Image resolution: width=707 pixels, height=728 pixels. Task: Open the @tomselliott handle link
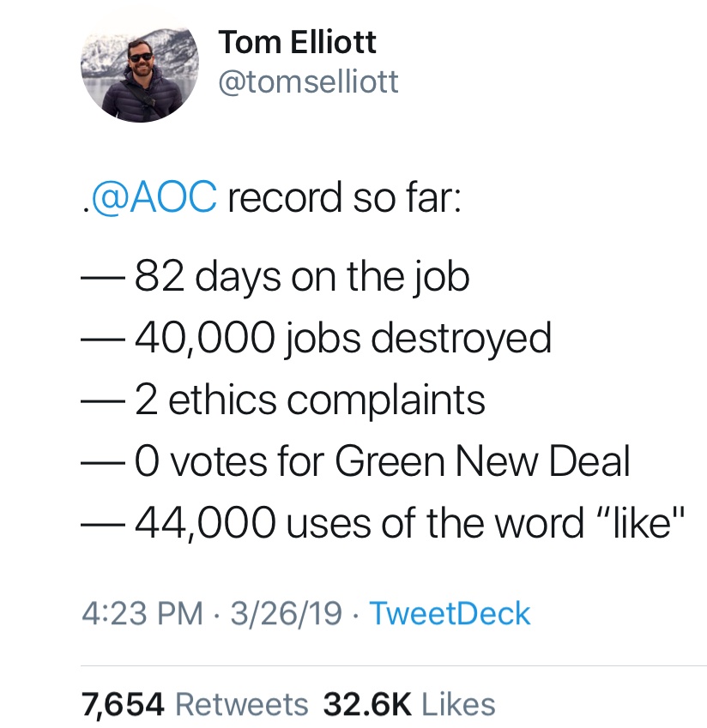coord(308,82)
